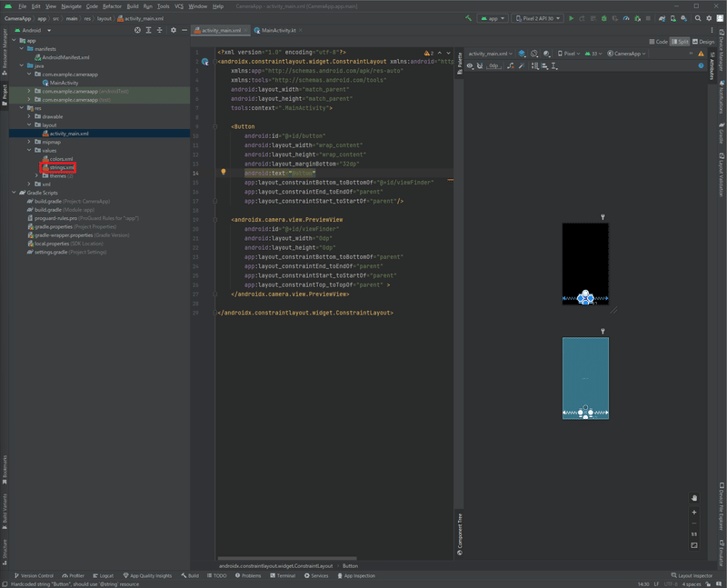Open the Search Everywhere magnifier icon

coord(697,17)
